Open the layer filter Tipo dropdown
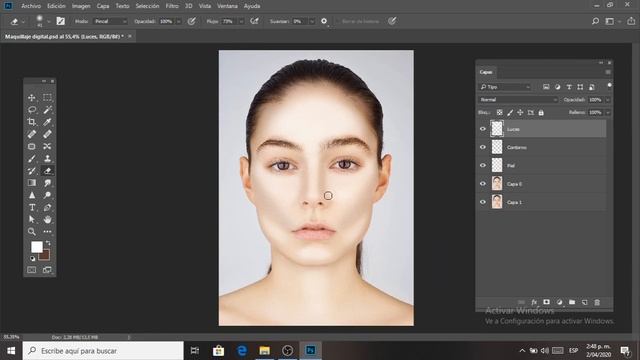The height and width of the screenshot is (360, 640). (x=505, y=87)
